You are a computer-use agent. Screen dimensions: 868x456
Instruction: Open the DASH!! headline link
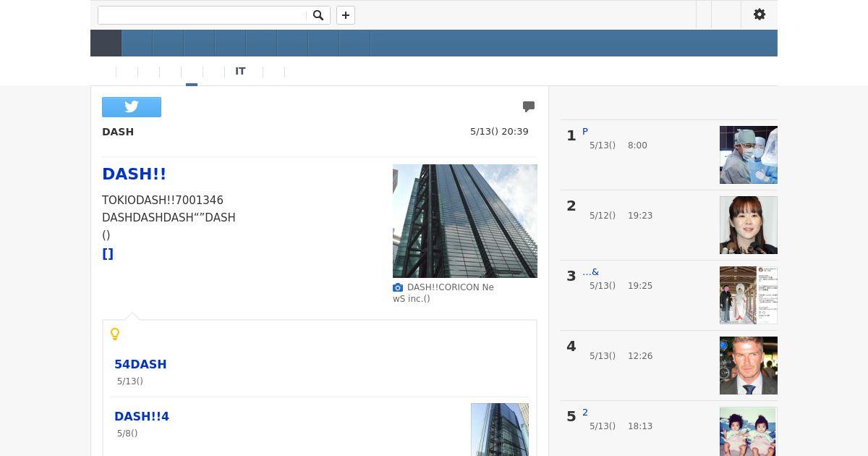[135, 174]
